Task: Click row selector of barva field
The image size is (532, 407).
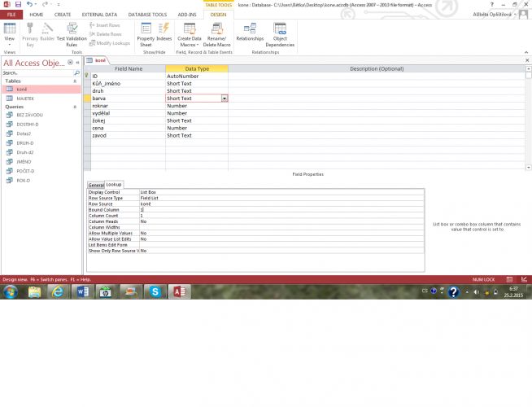Action: pyautogui.click(x=87, y=98)
